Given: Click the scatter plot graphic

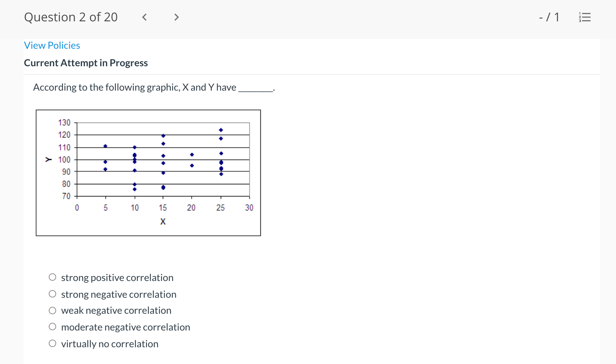Looking at the screenshot, I should point(148,172).
